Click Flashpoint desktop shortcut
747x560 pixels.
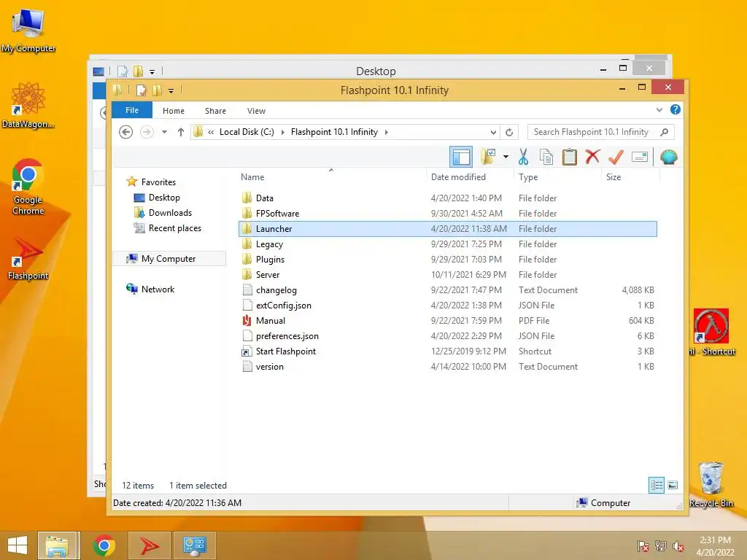click(x=28, y=259)
